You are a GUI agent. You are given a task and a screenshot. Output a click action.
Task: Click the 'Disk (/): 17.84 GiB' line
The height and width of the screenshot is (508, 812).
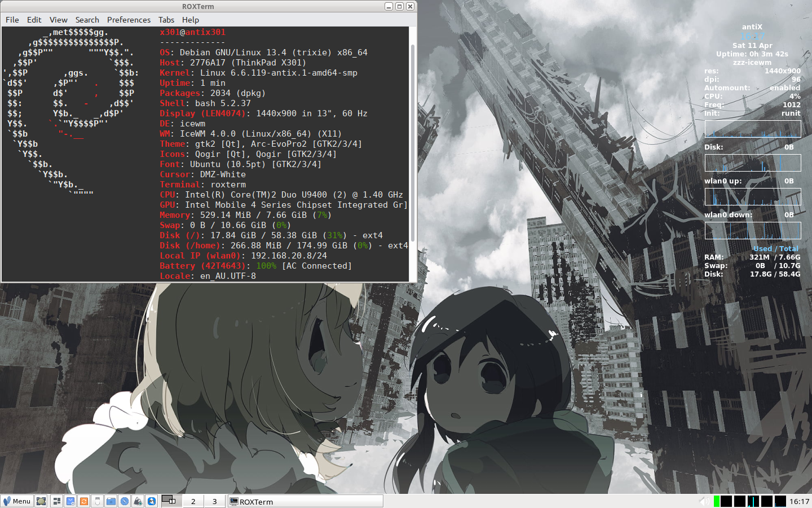pyautogui.click(x=271, y=235)
